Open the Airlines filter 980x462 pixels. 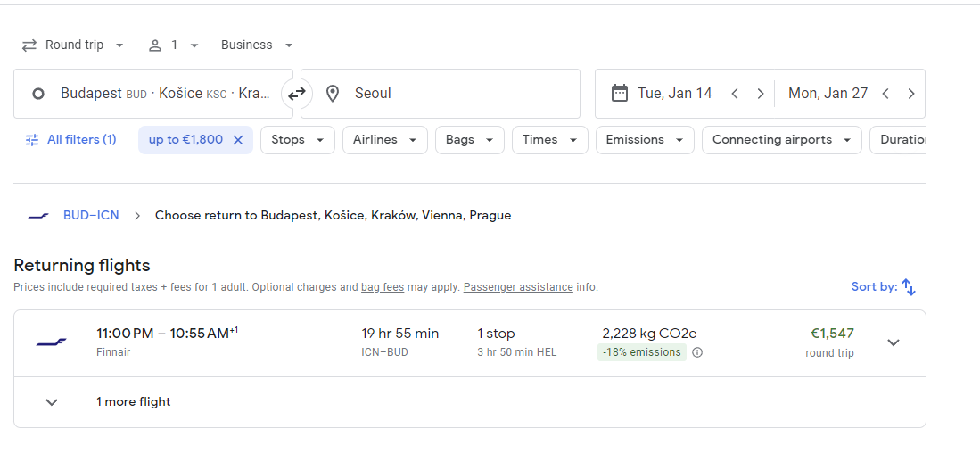[384, 140]
